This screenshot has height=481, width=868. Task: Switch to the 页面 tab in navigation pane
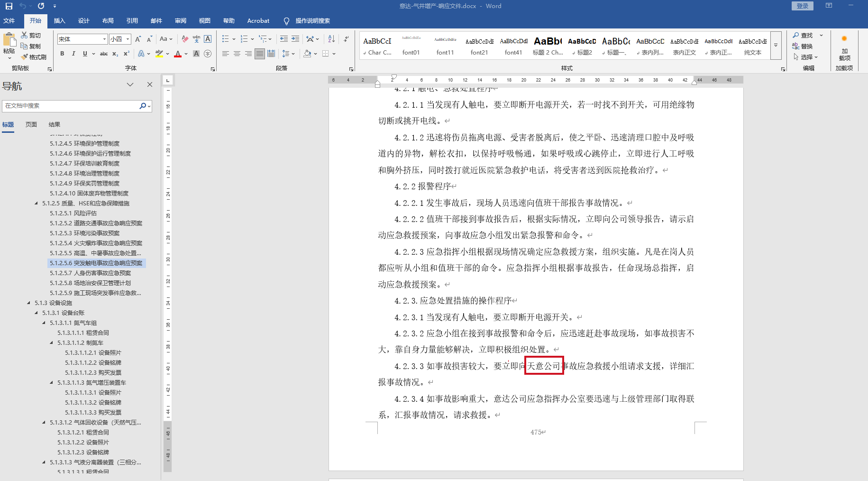coord(31,124)
